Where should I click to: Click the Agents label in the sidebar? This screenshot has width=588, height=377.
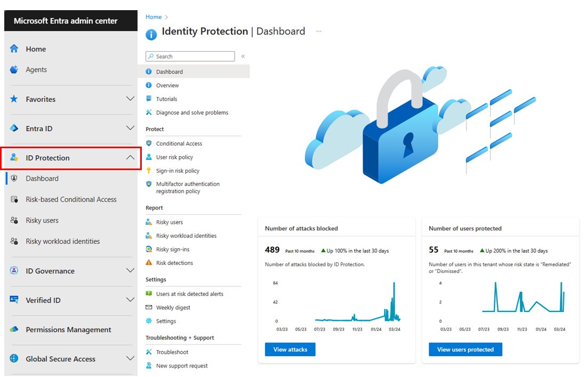36,69
